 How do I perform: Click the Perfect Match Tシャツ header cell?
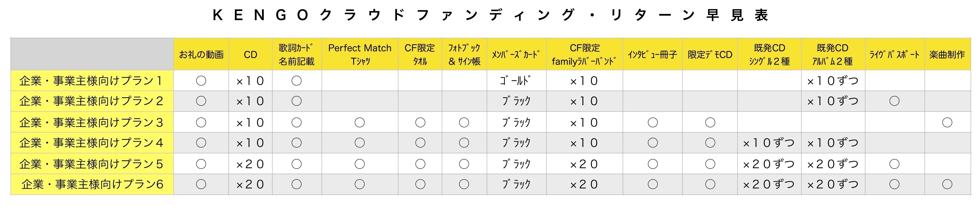click(359, 54)
